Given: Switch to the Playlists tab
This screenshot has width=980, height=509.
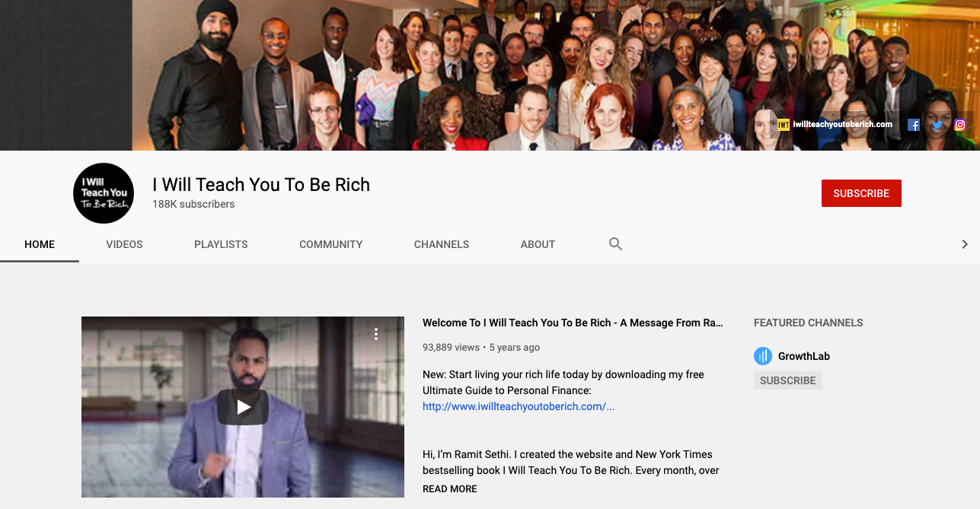Looking at the screenshot, I should click(221, 244).
